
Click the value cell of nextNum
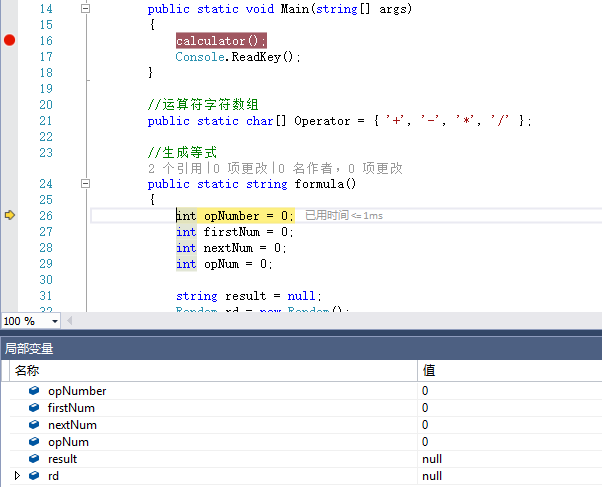click(510, 424)
